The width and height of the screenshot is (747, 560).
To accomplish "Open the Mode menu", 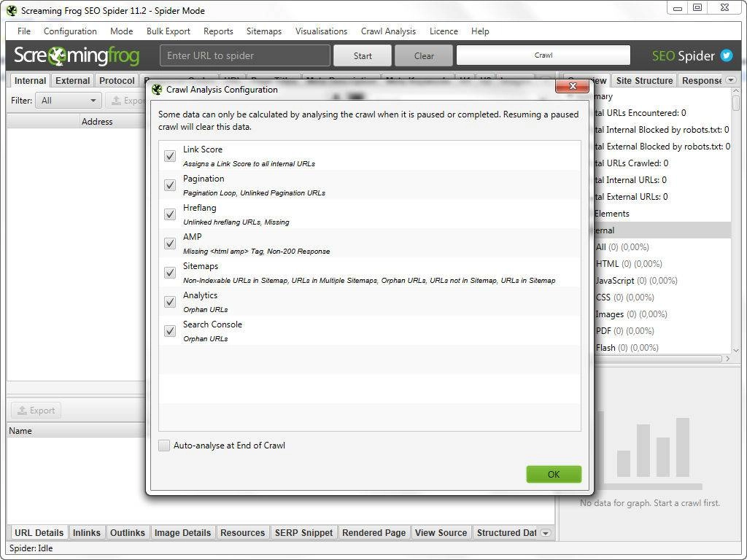I will pos(122,31).
